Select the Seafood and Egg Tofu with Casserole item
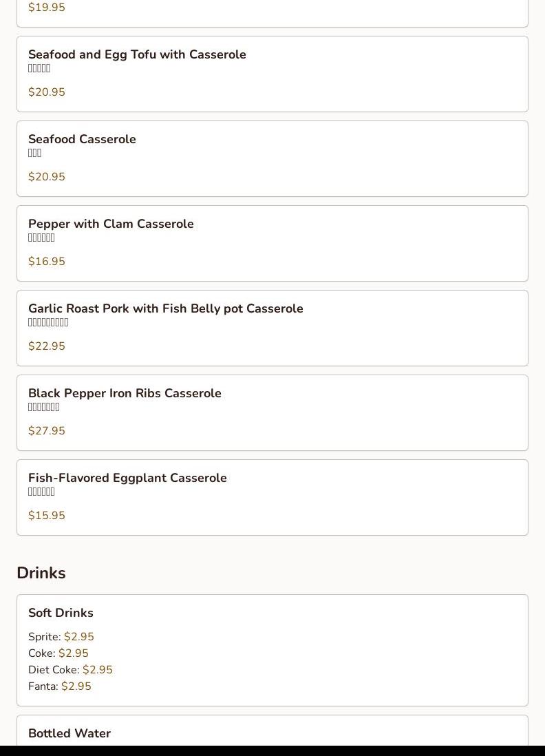 point(137,55)
